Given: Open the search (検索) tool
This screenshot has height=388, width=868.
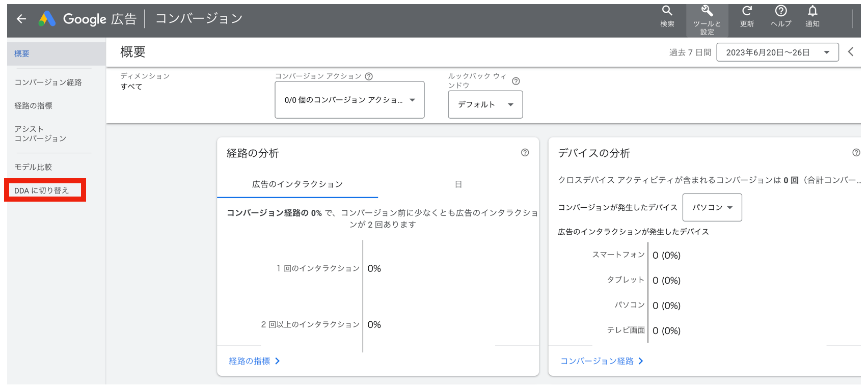Looking at the screenshot, I should click(667, 16).
